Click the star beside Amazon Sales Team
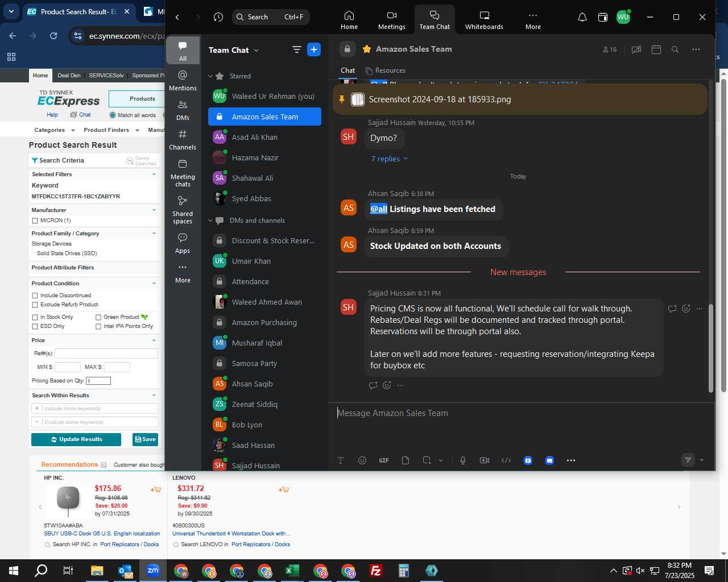Screen dimensions: 728x582 (x=367, y=49)
